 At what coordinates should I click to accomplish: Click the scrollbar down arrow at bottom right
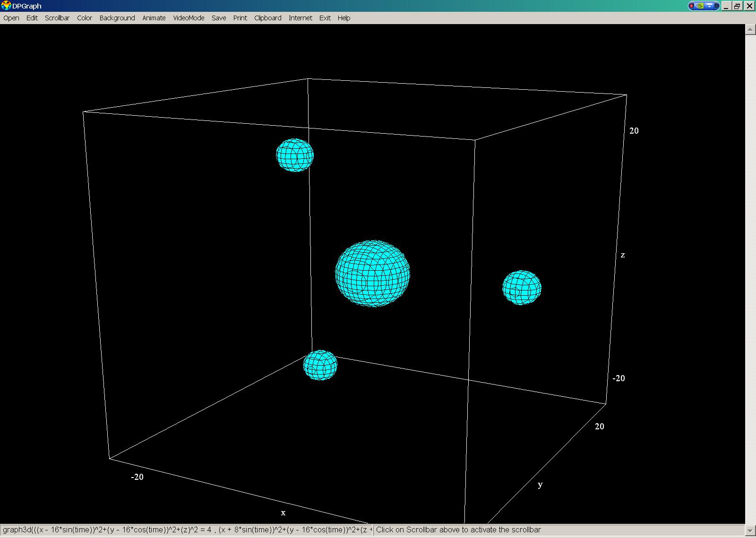(x=750, y=530)
